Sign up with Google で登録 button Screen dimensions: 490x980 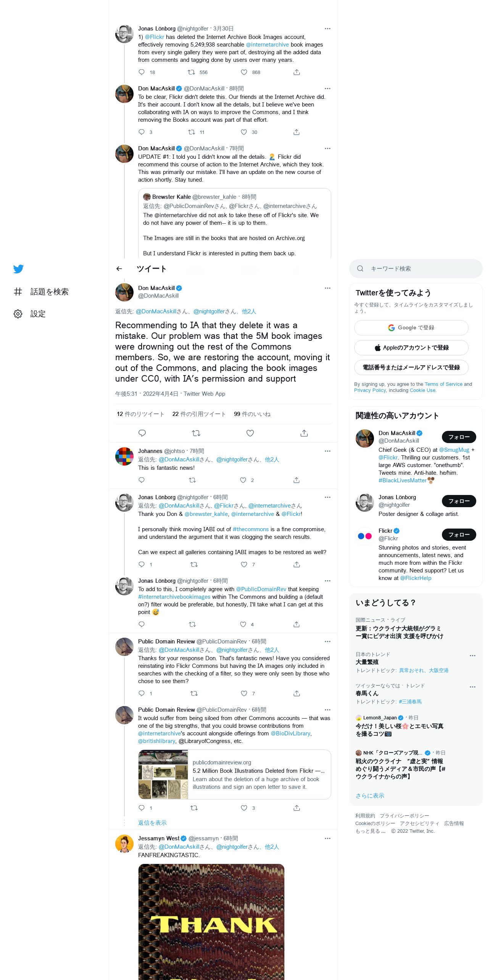click(x=411, y=328)
